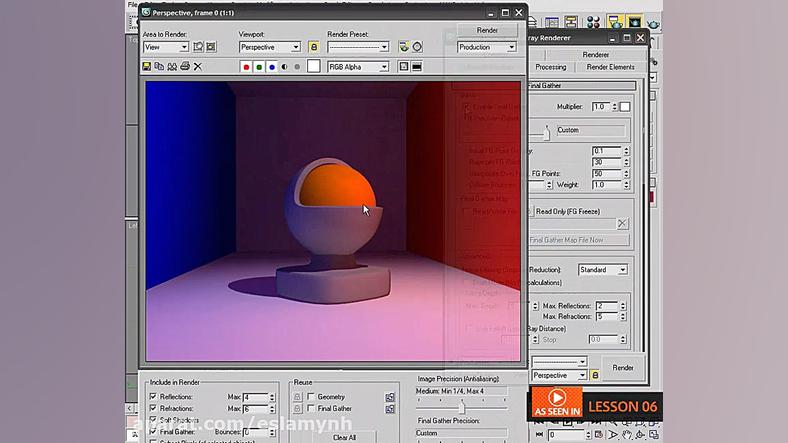Viewport: 788px width, 443px height.
Task: Check the Final Gather reuse checkbox
Action: pyautogui.click(x=311, y=408)
